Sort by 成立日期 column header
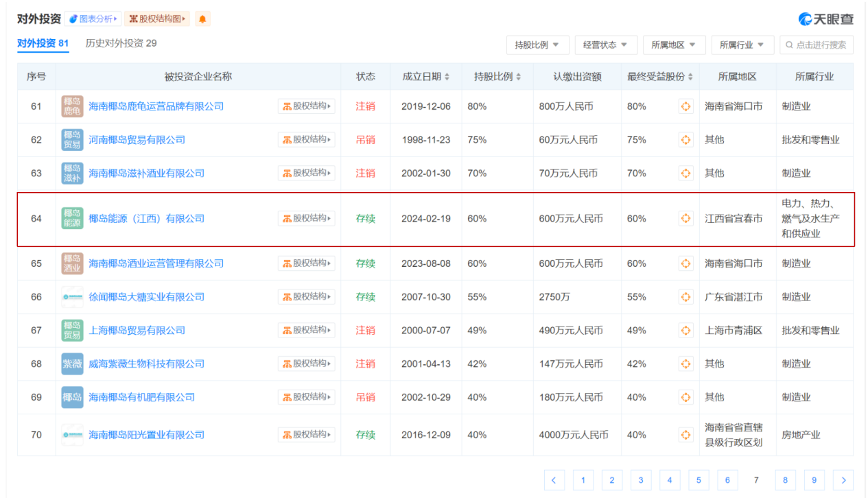This screenshot has width=868, height=498. [x=425, y=77]
